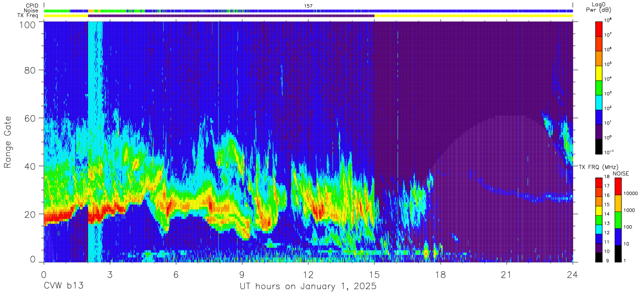
Task: Click the y-axis tick label '100'
Action: tap(27, 25)
